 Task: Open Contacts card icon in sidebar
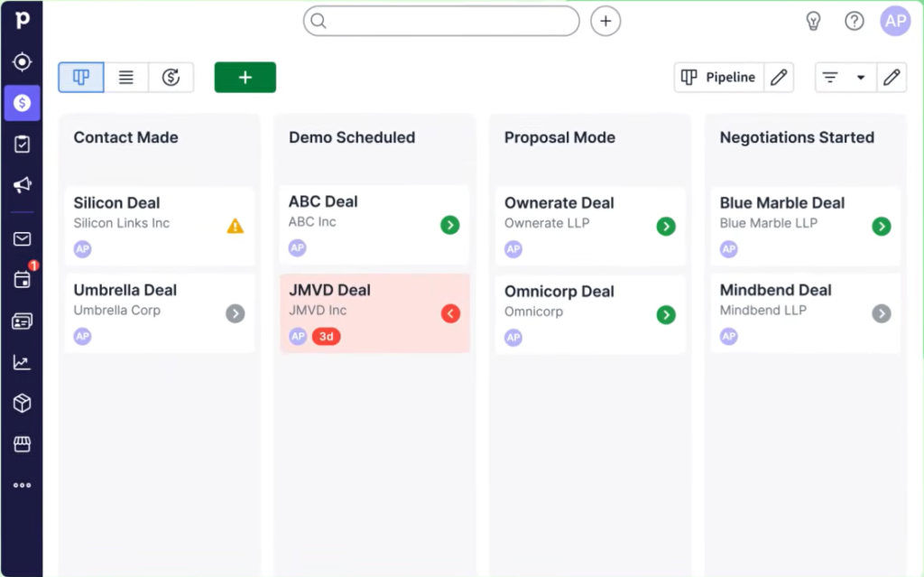point(22,321)
